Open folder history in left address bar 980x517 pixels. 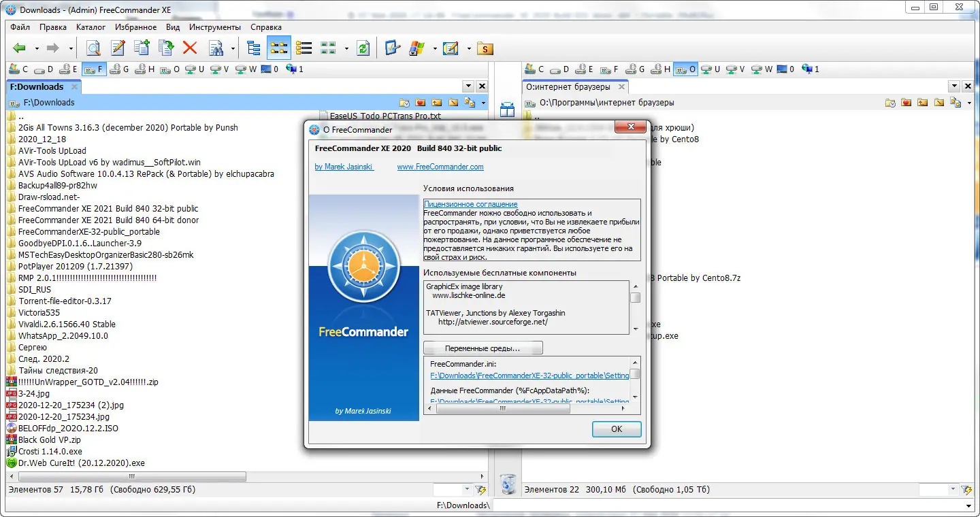click(405, 103)
